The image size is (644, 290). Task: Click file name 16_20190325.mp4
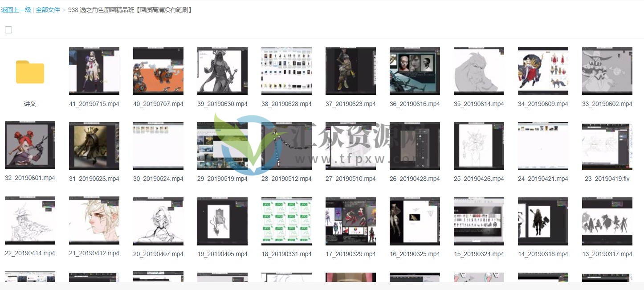tap(415, 254)
